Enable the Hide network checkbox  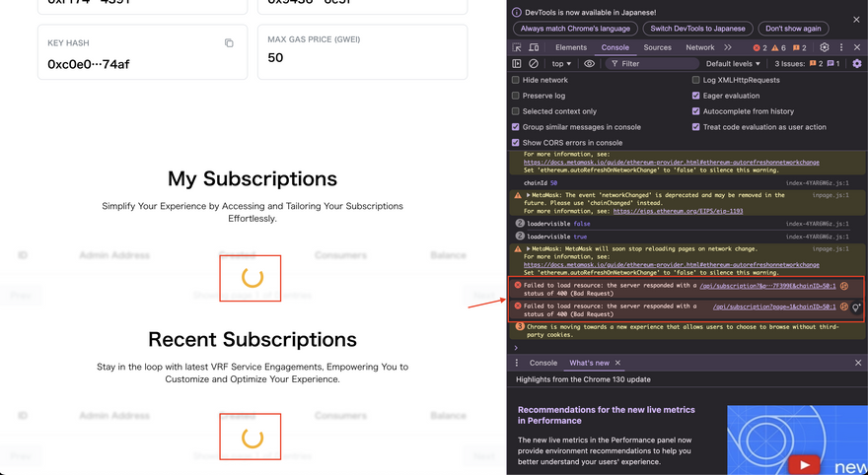[516, 80]
